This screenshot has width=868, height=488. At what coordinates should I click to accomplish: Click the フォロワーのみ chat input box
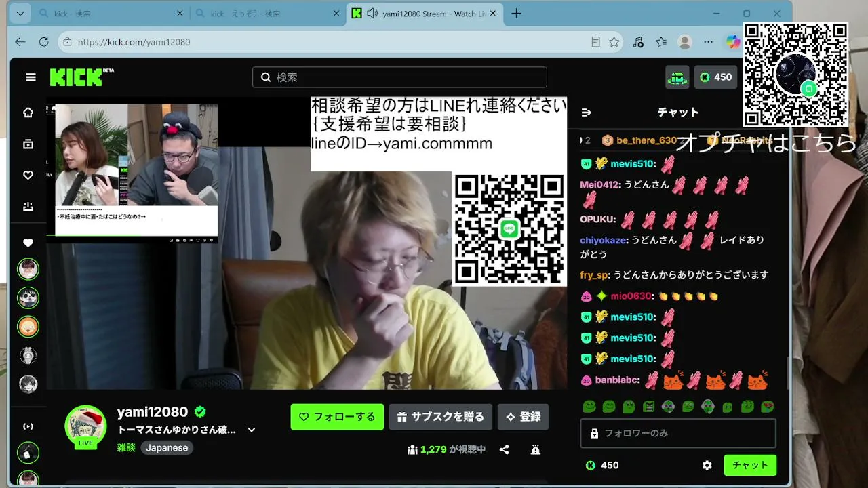678,433
